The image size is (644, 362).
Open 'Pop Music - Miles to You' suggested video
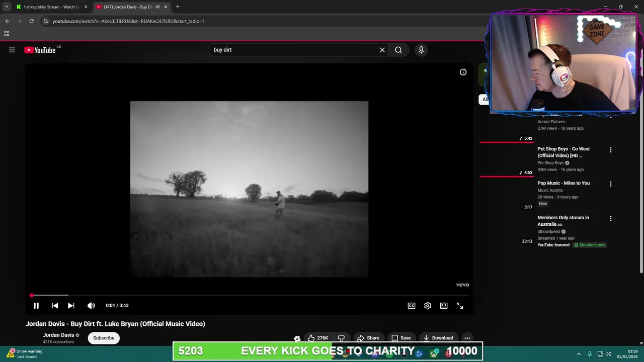pos(563,183)
